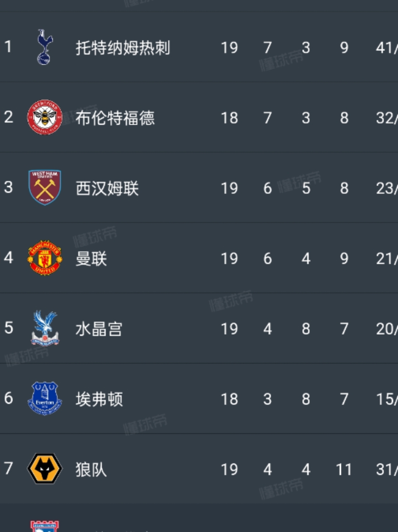
Task: Select the West Ham United crest
Action: coord(44,187)
